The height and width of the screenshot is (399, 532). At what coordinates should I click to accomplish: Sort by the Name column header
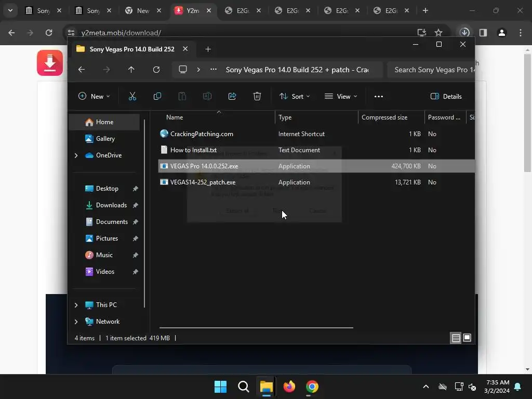click(x=175, y=117)
